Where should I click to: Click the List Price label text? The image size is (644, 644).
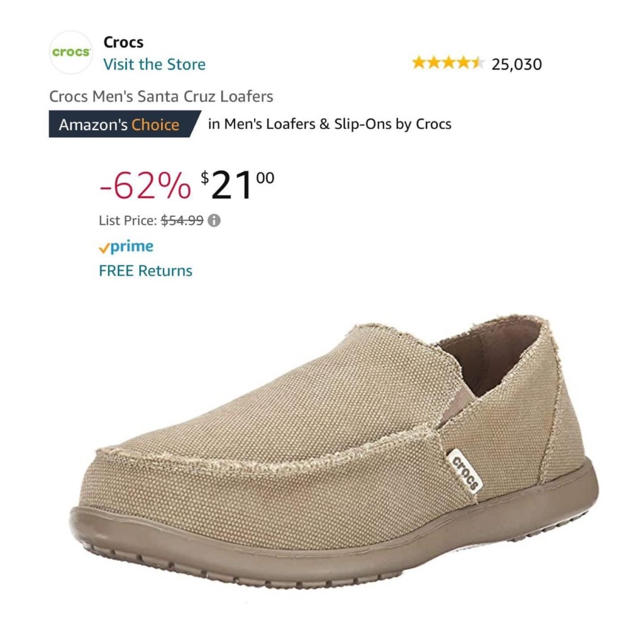128,221
